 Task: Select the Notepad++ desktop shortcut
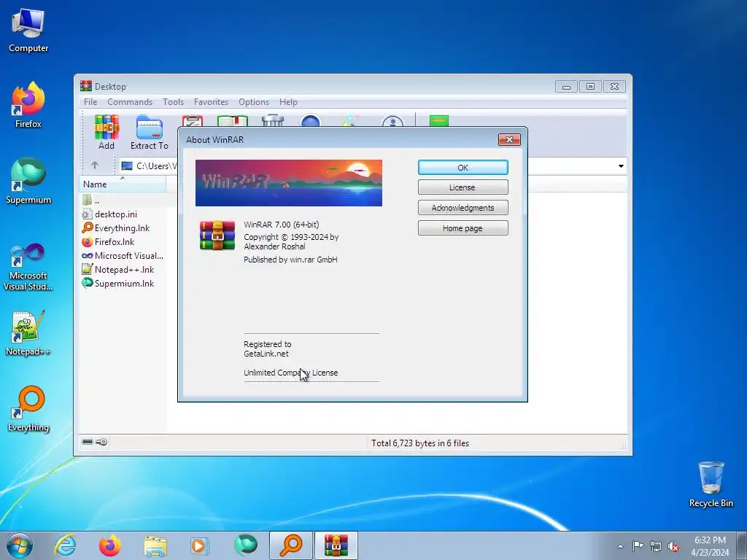click(28, 333)
